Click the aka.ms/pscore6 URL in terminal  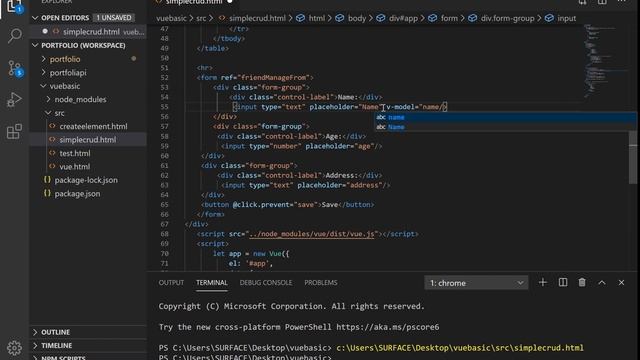coord(388,327)
